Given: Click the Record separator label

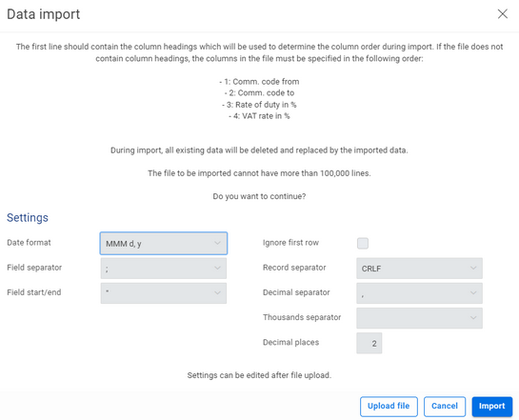Looking at the screenshot, I should 294,268.
